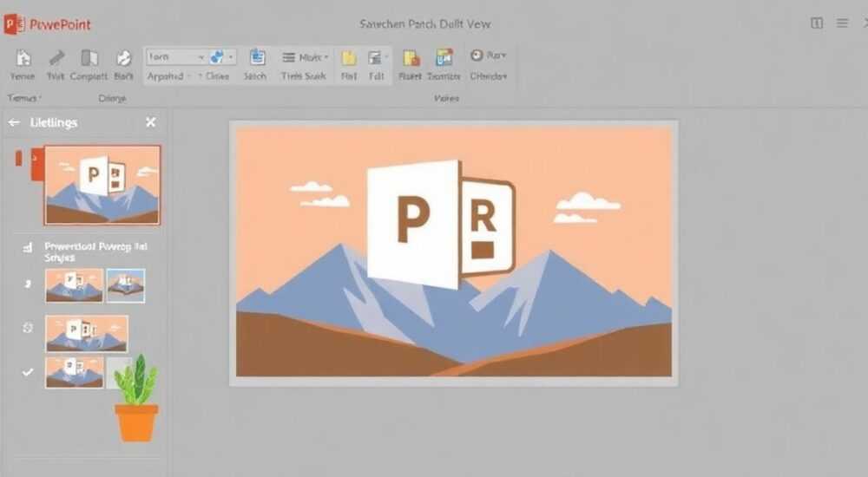Click the colorful window layout icon
Image resolution: width=868 pixels, height=477 pixels.
(444, 57)
